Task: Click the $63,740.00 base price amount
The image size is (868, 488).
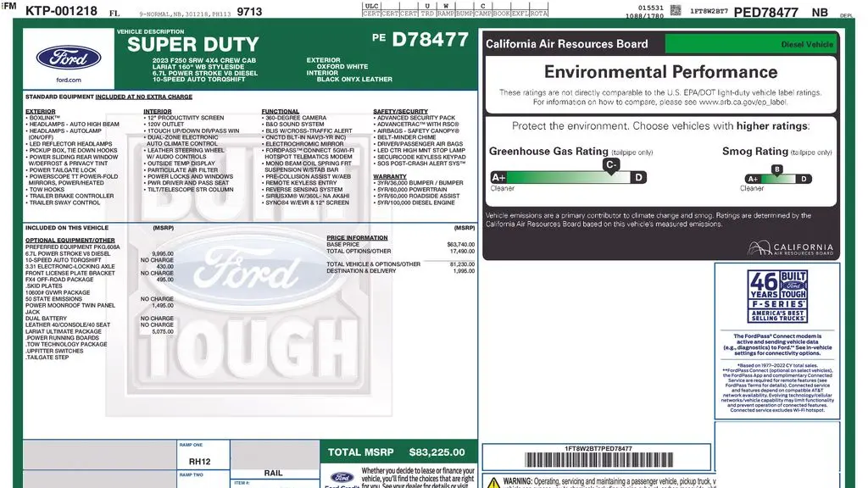Action: coord(460,245)
